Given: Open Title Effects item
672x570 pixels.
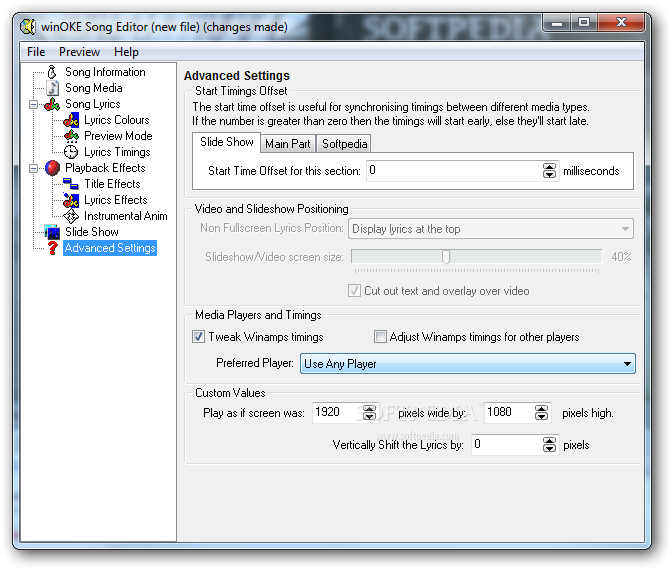Looking at the screenshot, I should 112,184.
